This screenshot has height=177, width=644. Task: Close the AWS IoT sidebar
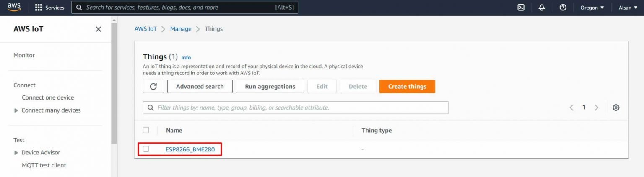coord(99,29)
